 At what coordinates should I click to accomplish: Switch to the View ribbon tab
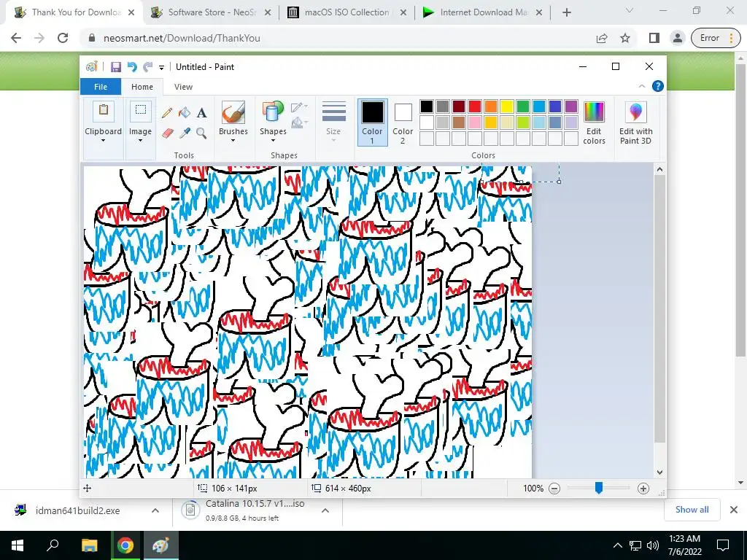[183, 87]
